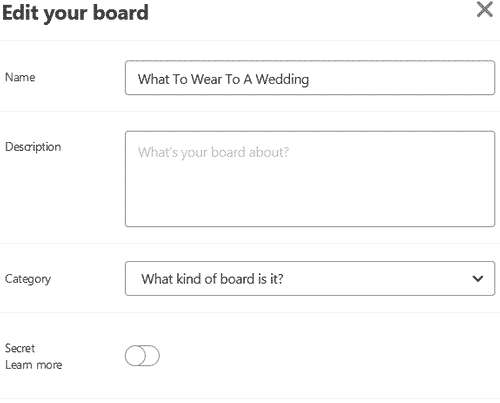The image size is (500, 403).
Task: Open the Learn more link
Action: point(34,365)
